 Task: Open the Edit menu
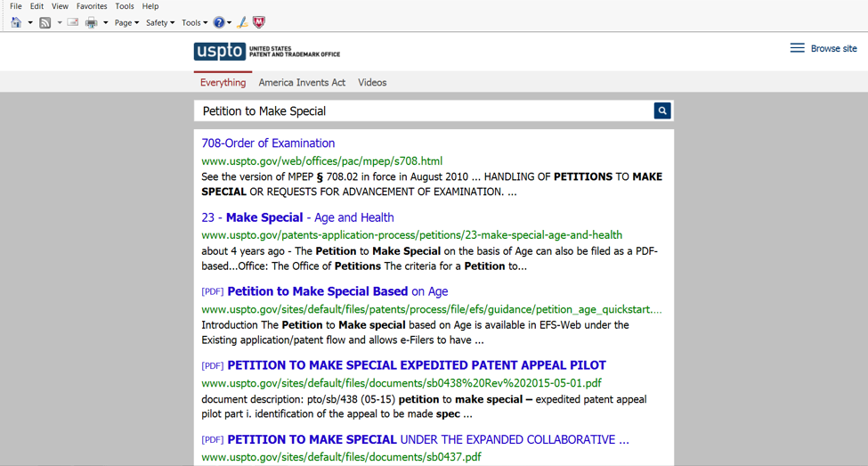[37, 6]
